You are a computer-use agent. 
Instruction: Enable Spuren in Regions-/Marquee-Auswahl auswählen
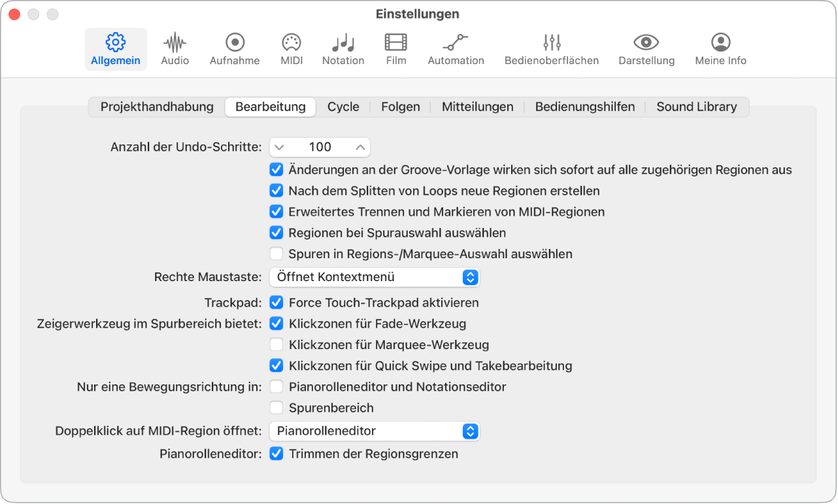click(276, 254)
